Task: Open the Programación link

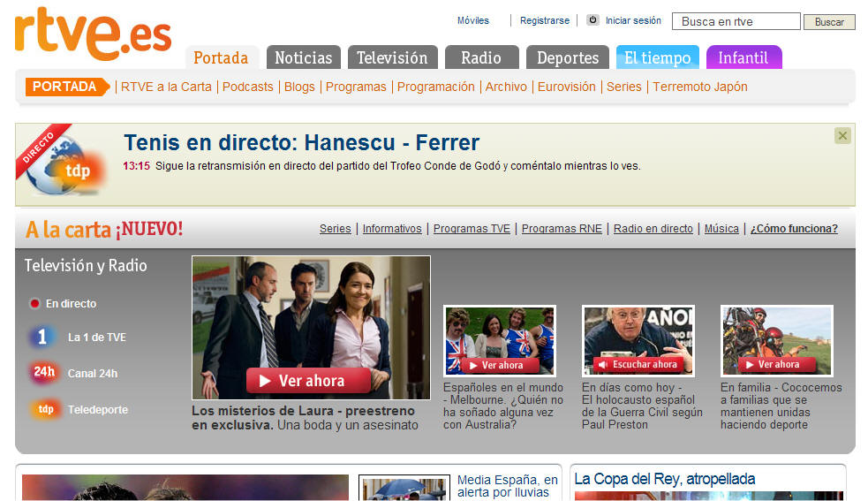Action: click(x=435, y=87)
